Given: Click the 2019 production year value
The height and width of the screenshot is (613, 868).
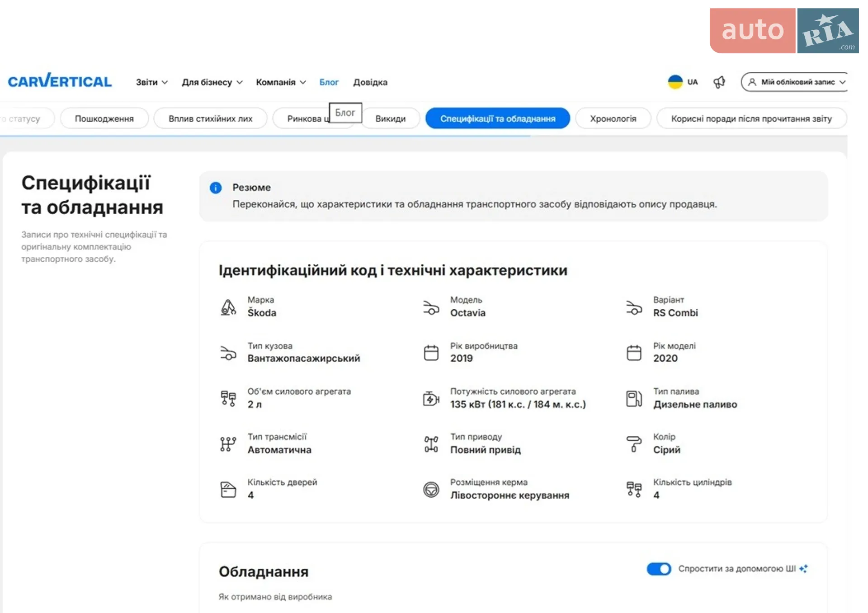Looking at the screenshot, I should pos(462,358).
